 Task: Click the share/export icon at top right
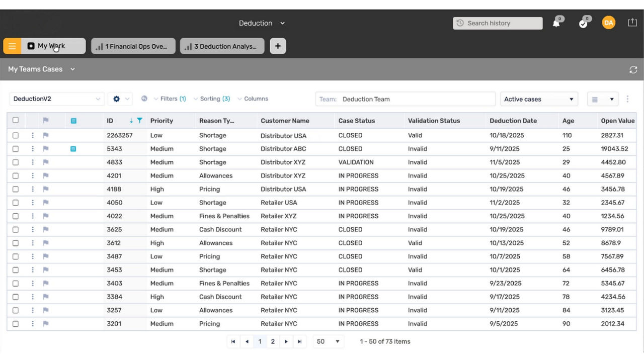pos(632,23)
